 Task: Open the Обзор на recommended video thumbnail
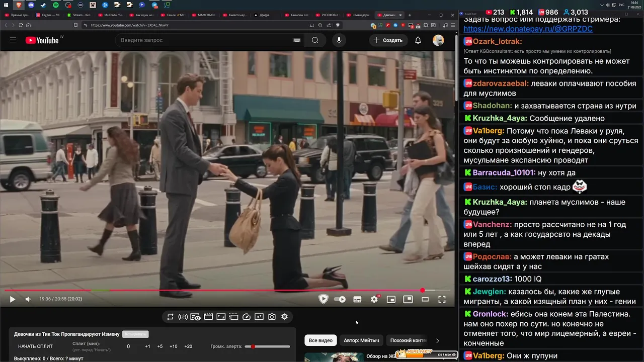coord(334,357)
